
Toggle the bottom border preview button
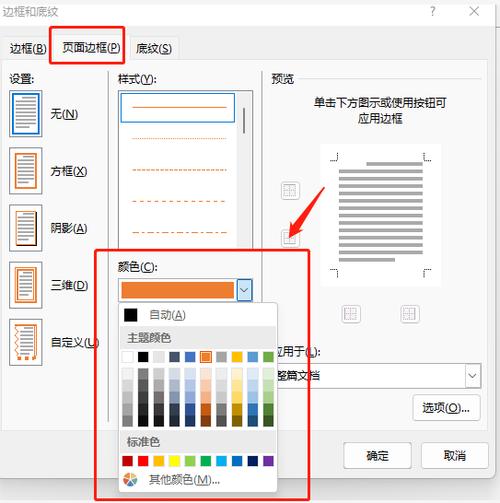coord(290,238)
